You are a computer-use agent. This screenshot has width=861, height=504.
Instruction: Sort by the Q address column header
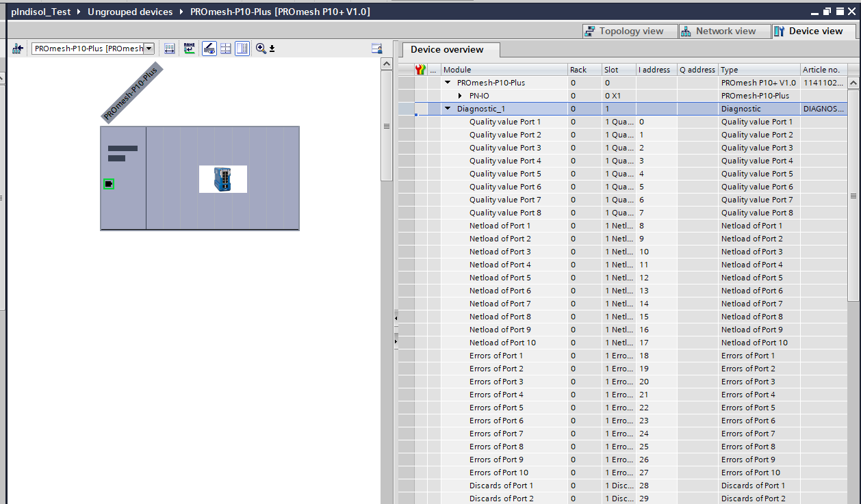click(697, 70)
